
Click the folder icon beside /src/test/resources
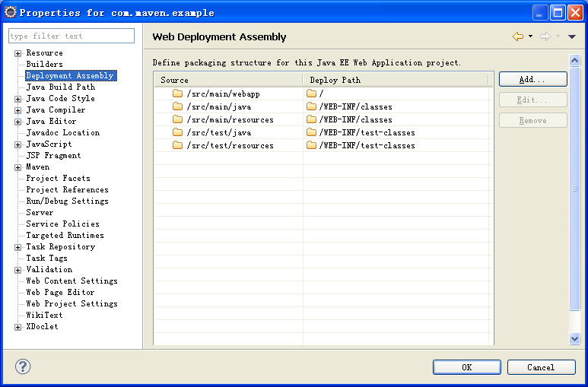[178, 145]
